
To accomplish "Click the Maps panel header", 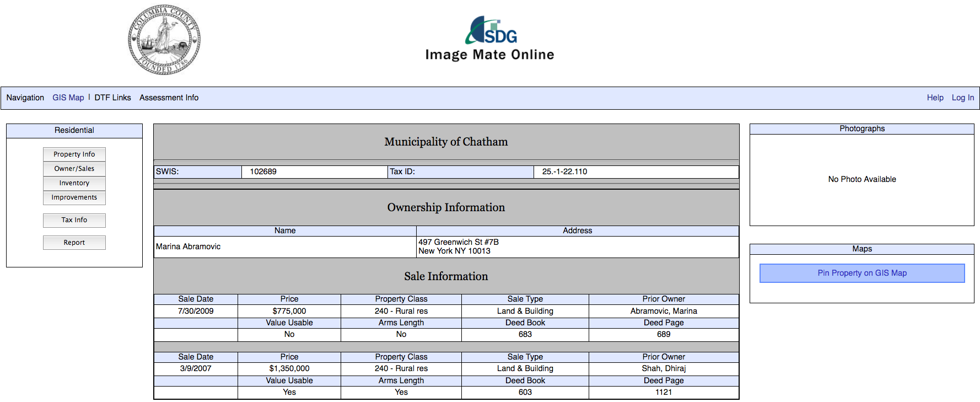I will click(862, 249).
